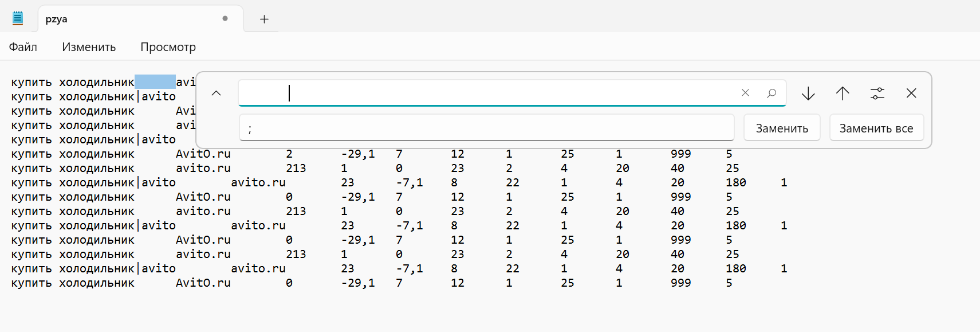
Task: Click the magnifier search icon
Action: (x=772, y=93)
